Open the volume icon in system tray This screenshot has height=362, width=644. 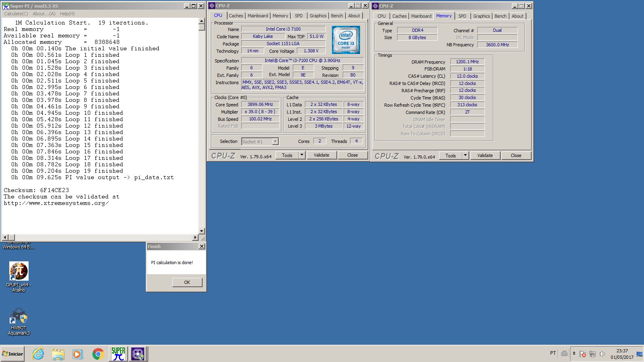point(602,354)
